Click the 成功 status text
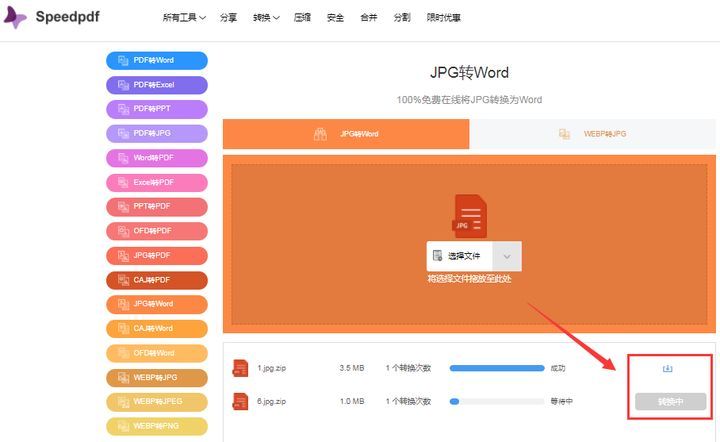The height and width of the screenshot is (442, 720). pos(558,368)
